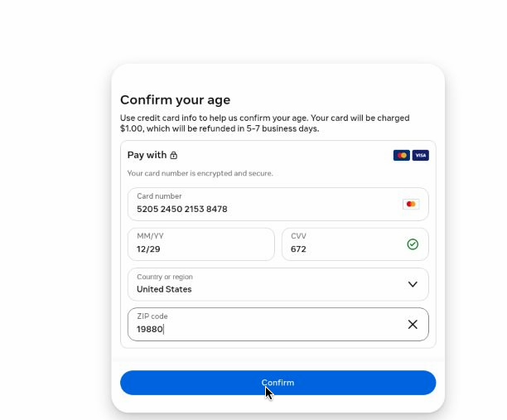
Task: Click the card number digits 5205 2450 2153 8478
Action: click(182, 210)
